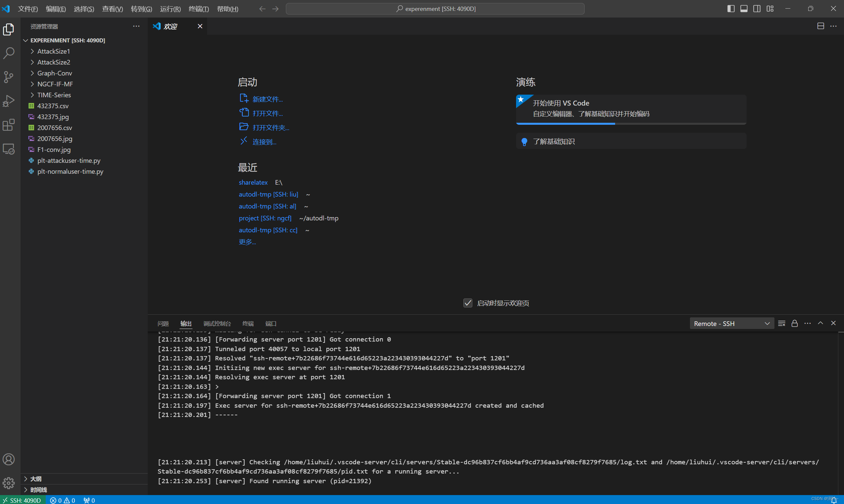This screenshot has width=844, height=504.
Task: Click 打开文件夹 to open a folder
Action: 270,127
